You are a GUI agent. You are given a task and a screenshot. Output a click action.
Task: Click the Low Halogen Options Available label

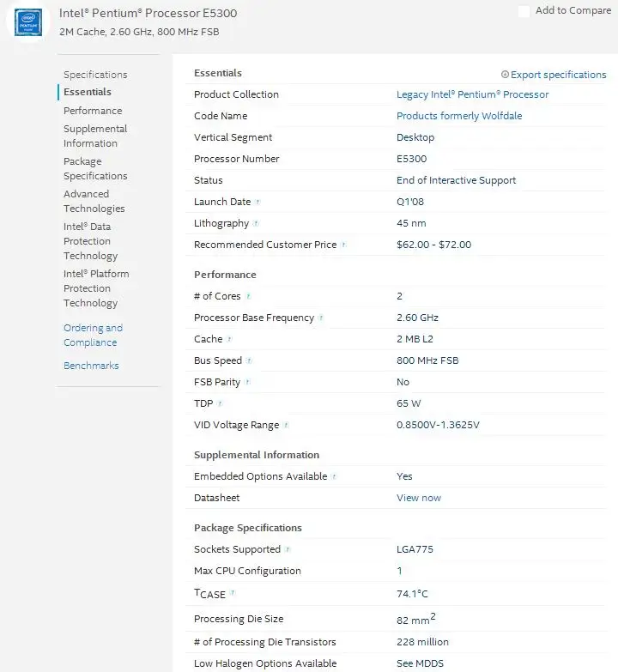point(265,663)
